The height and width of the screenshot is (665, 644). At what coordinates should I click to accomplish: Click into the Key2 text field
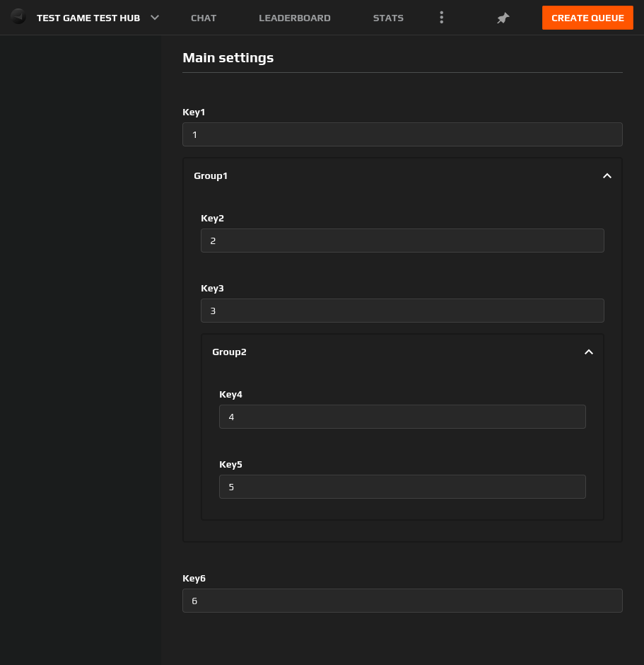pyautogui.click(x=402, y=241)
